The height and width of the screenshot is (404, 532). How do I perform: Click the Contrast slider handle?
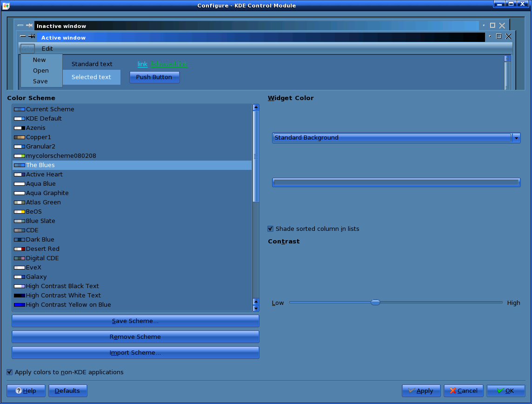tap(375, 302)
